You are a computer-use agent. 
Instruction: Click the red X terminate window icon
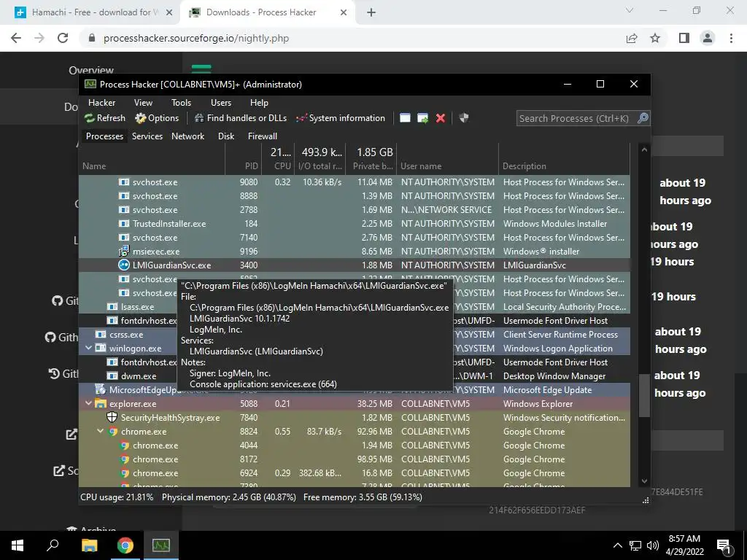tap(441, 118)
